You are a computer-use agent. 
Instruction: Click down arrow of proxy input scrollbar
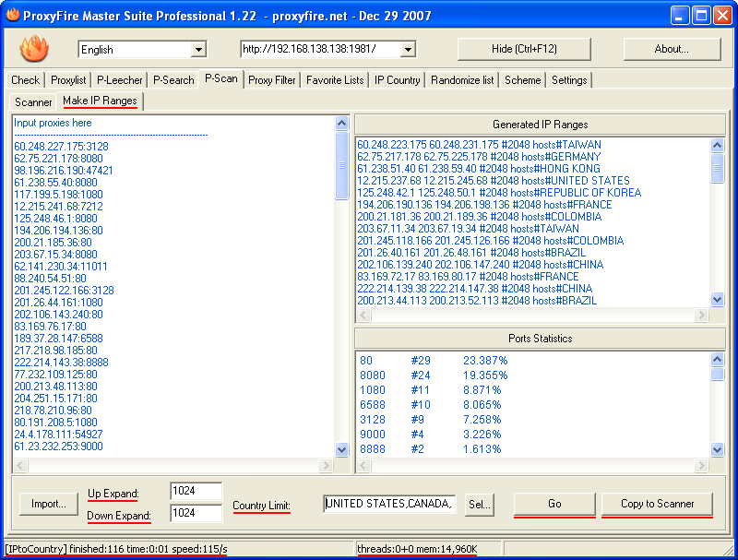(x=341, y=449)
